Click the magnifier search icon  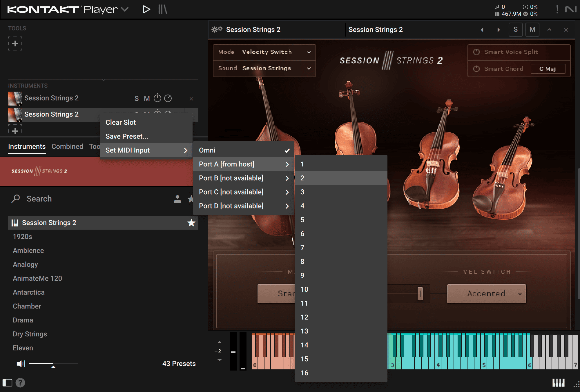tap(16, 199)
